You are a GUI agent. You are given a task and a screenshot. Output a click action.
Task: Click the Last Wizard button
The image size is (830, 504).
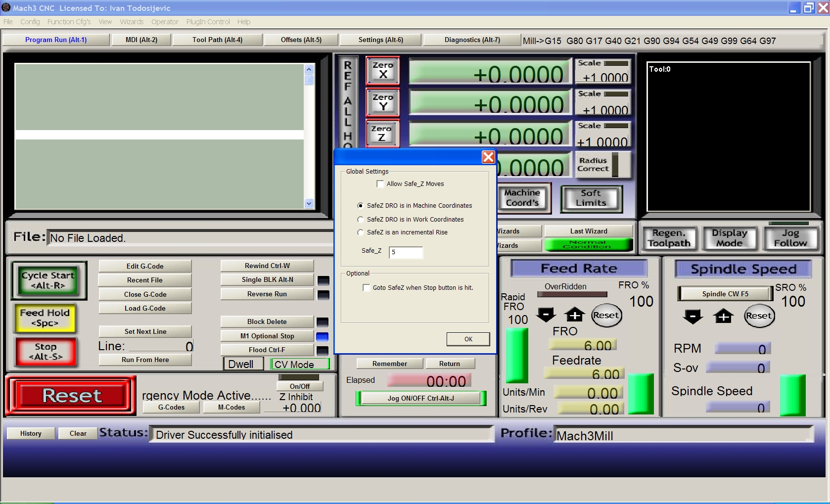tap(589, 231)
